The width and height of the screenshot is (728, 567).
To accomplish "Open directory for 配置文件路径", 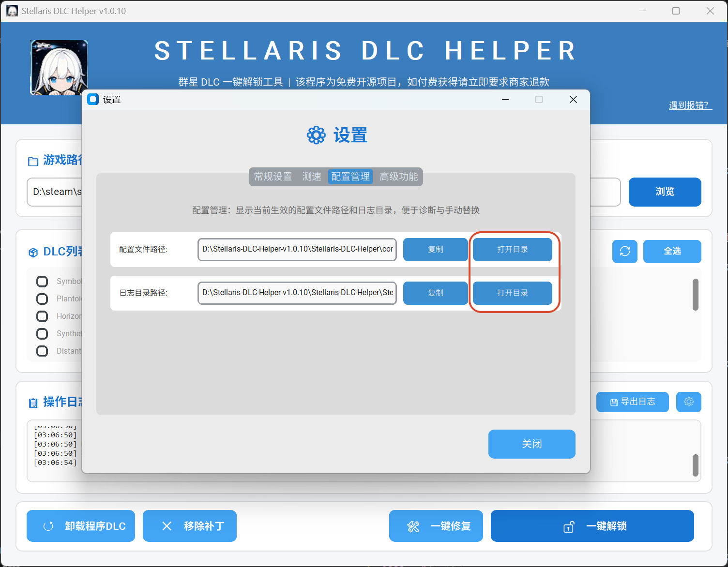I will click(x=513, y=250).
